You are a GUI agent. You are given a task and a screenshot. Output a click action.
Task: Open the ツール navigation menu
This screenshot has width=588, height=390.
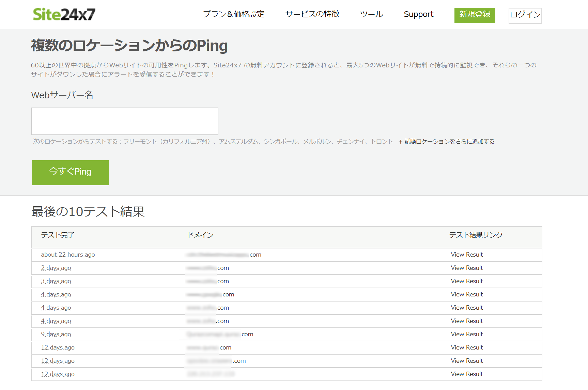(x=371, y=14)
